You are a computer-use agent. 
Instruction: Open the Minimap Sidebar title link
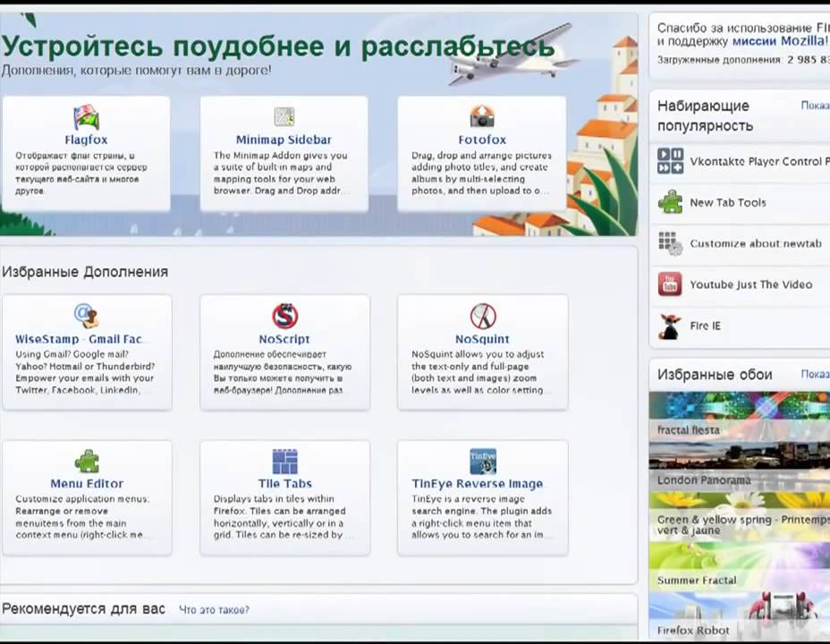284,140
